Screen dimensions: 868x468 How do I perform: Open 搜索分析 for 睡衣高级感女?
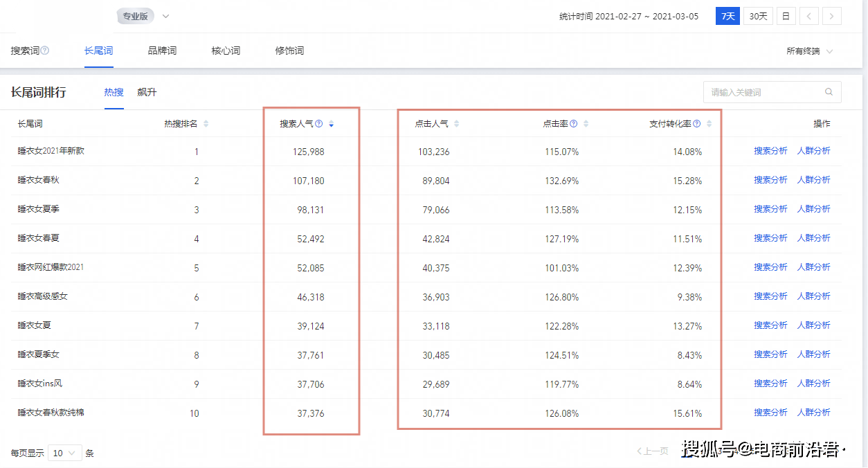770,296
